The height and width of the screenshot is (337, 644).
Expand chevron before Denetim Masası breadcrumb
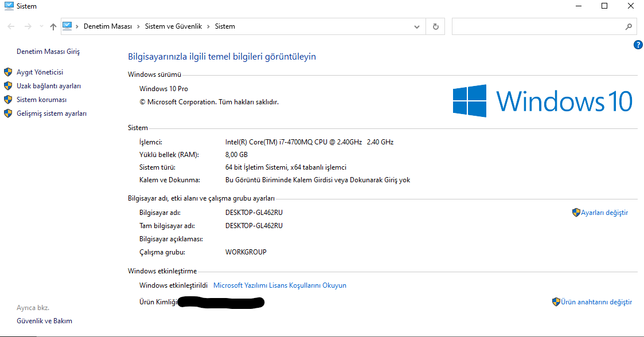point(77,26)
